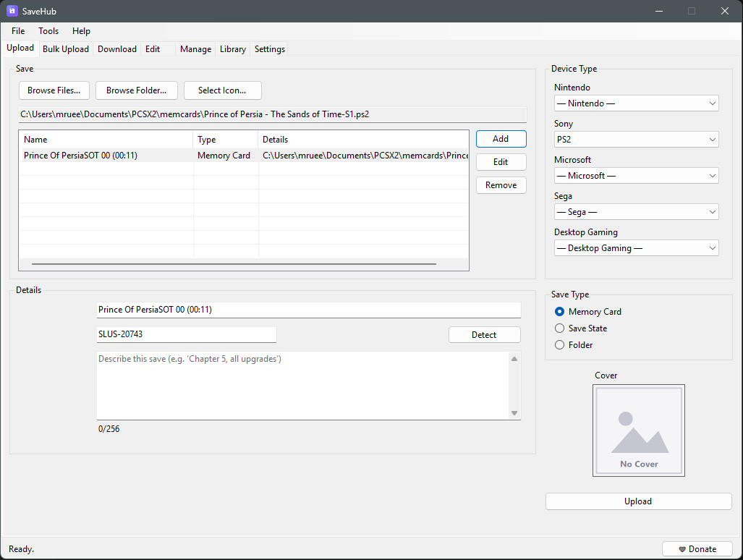
Task: Click the Edit button beside save list
Action: pyautogui.click(x=501, y=162)
